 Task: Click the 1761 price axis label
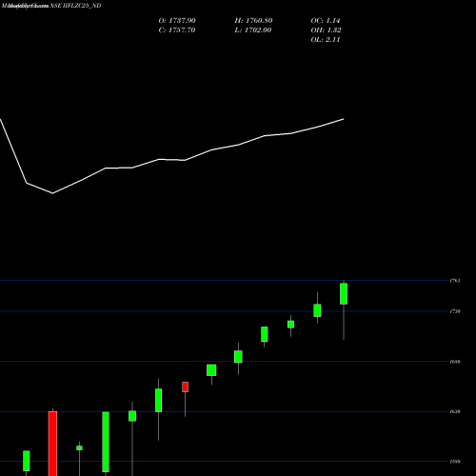click(x=455, y=281)
